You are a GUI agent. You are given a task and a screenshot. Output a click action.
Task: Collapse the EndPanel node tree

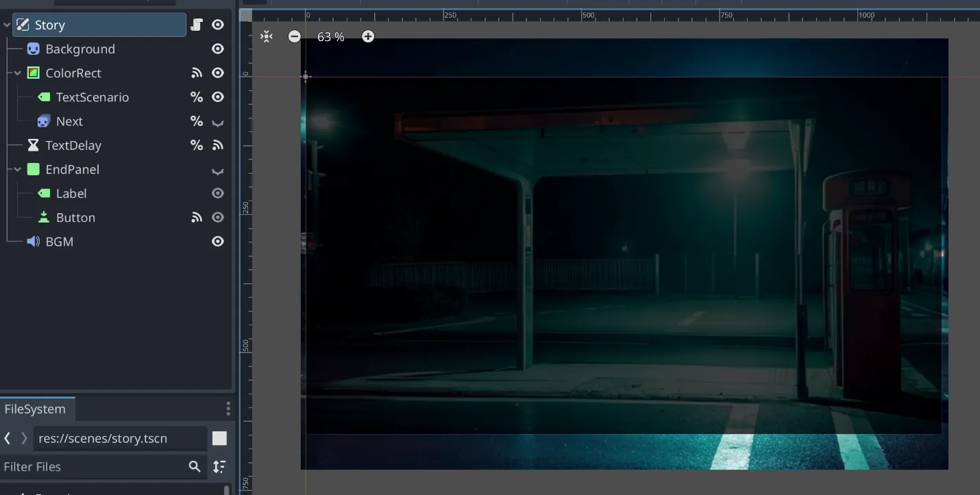click(x=18, y=170)
